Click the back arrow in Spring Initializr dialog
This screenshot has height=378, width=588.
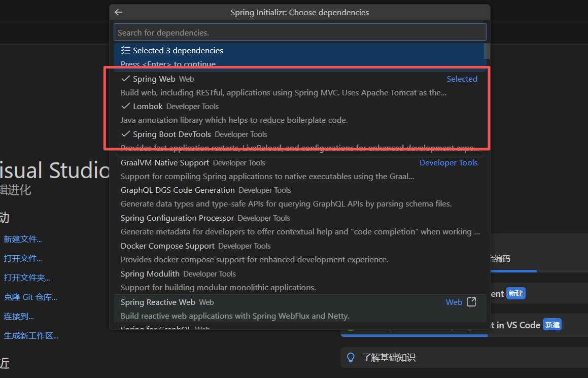point(118,12)
